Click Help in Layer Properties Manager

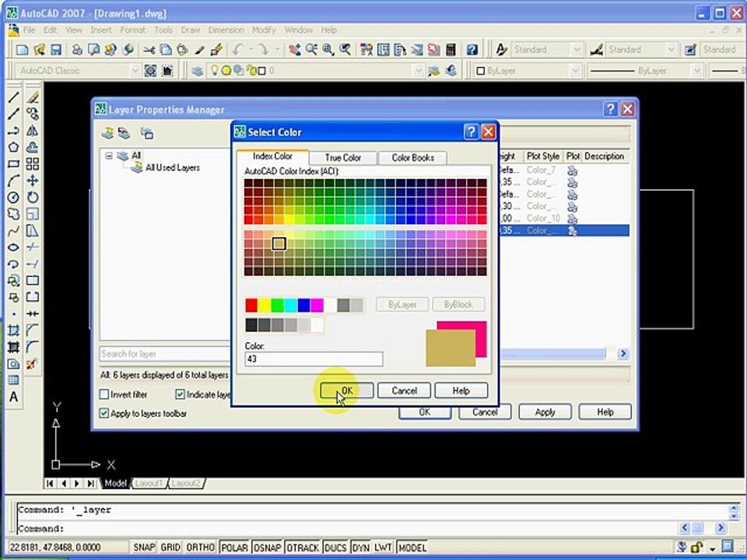605,412
